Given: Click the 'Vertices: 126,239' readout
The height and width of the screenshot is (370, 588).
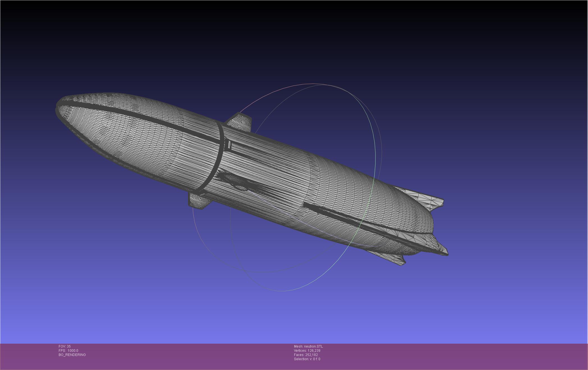Looking at the screenshot, I should pos(307,351).
